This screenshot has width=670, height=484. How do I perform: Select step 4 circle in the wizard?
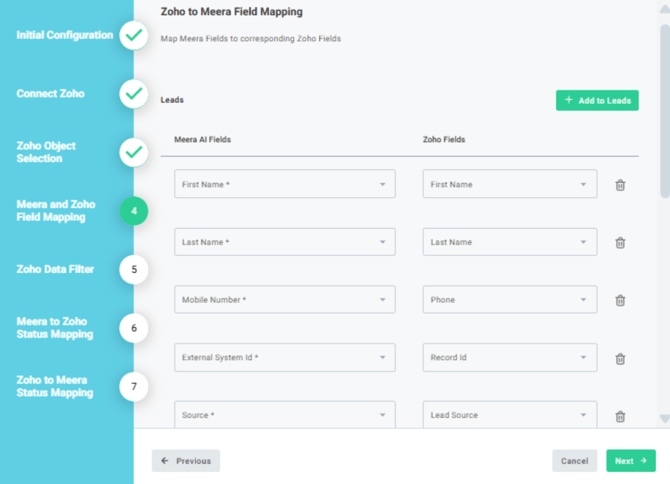click(x=134, y=211)
